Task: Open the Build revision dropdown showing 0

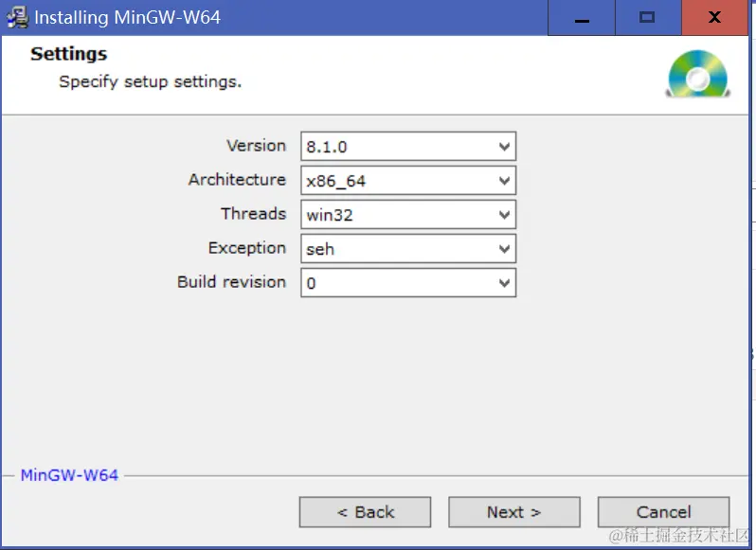Action: tap(408, 283)
